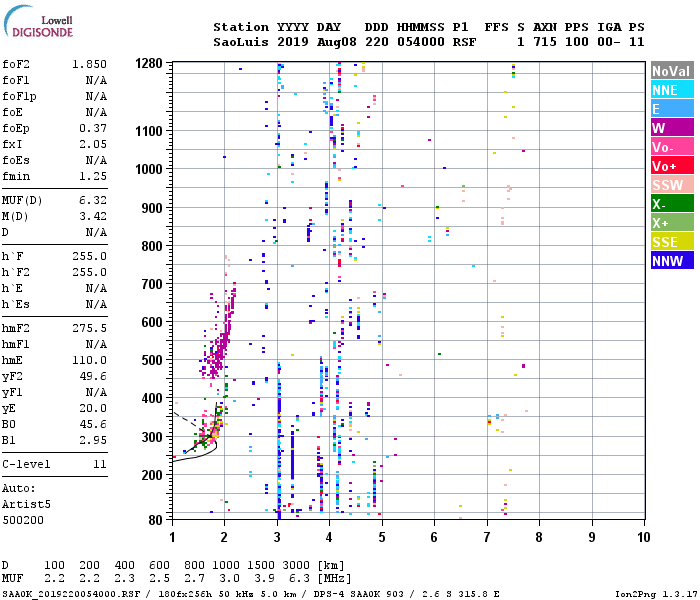Select the W purple legend swatch
This screenshot has width=700, height=600.
tap(672, 128)
